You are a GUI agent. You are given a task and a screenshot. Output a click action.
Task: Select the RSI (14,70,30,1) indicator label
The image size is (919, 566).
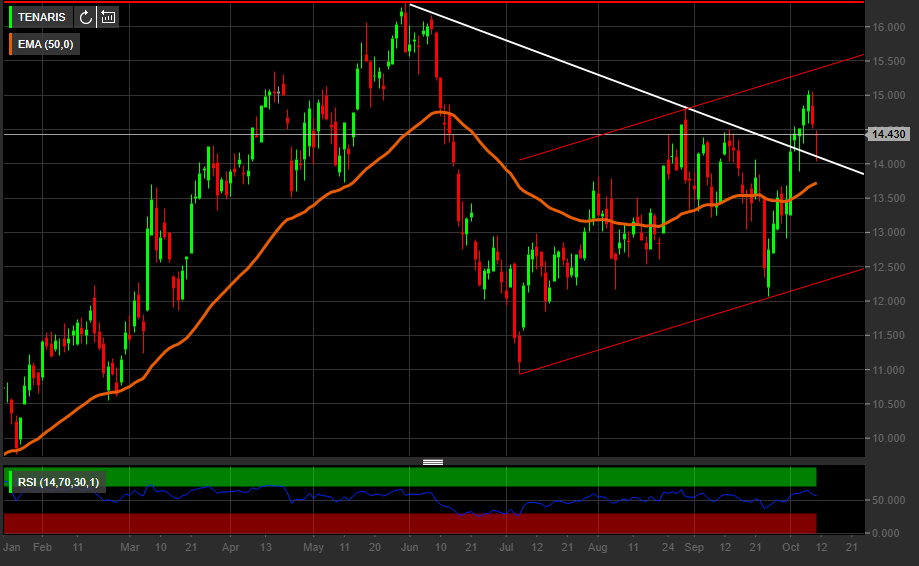tap(58, 483)
